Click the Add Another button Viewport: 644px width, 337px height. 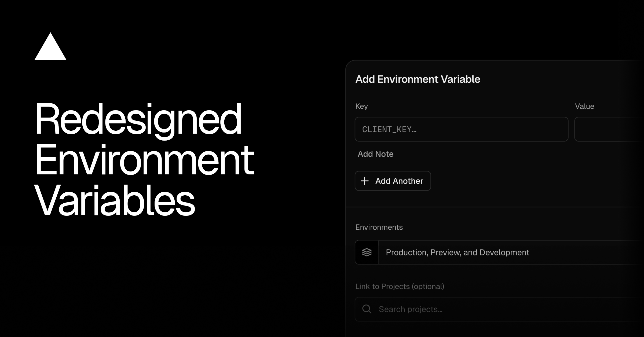[393, 181]
